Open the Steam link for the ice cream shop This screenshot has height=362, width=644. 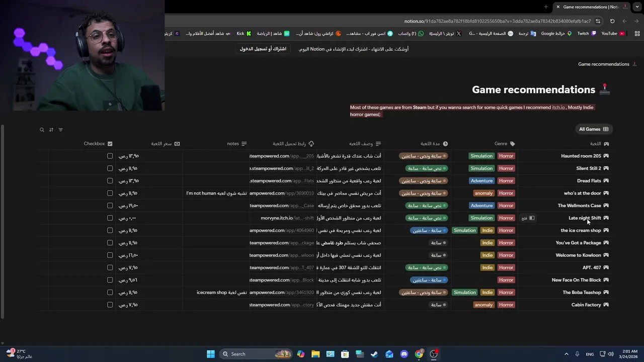coord(282,231)
